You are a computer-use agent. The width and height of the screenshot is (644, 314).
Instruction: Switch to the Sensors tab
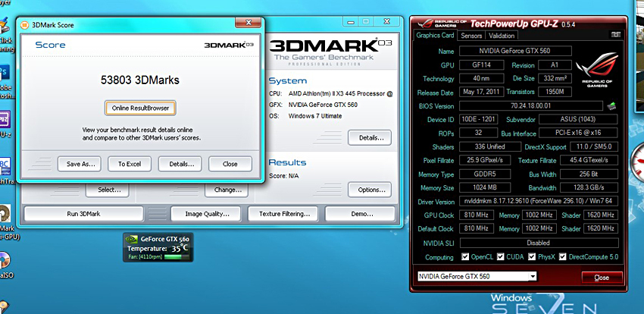(471, 36)
